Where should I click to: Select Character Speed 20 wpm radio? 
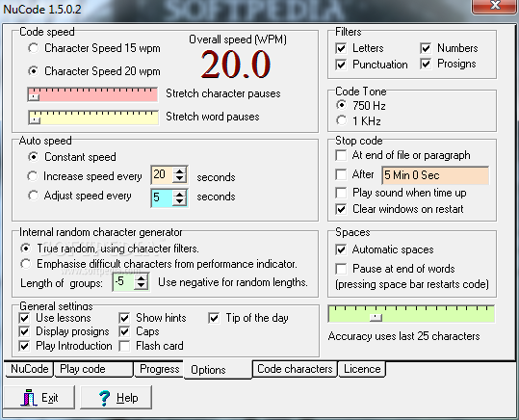point(34,71)
